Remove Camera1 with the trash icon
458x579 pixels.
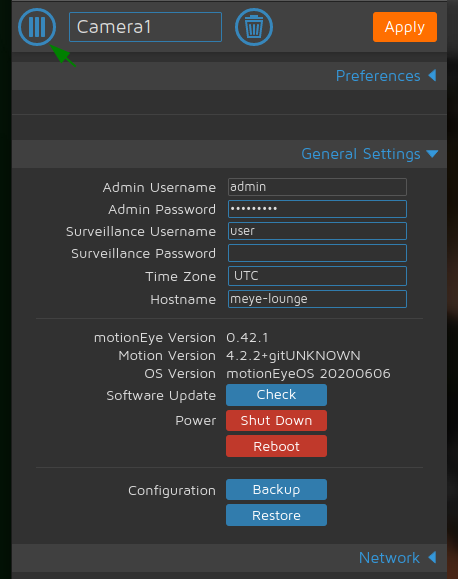[254, 27]
